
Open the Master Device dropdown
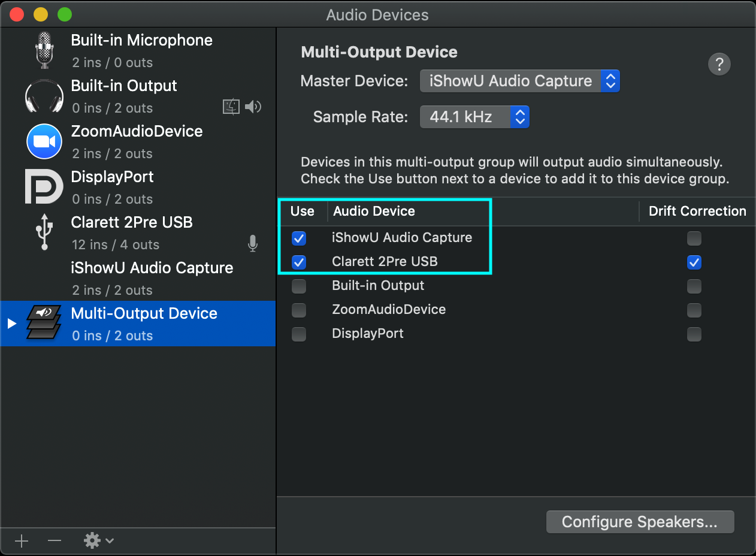[x=520, y=81]
